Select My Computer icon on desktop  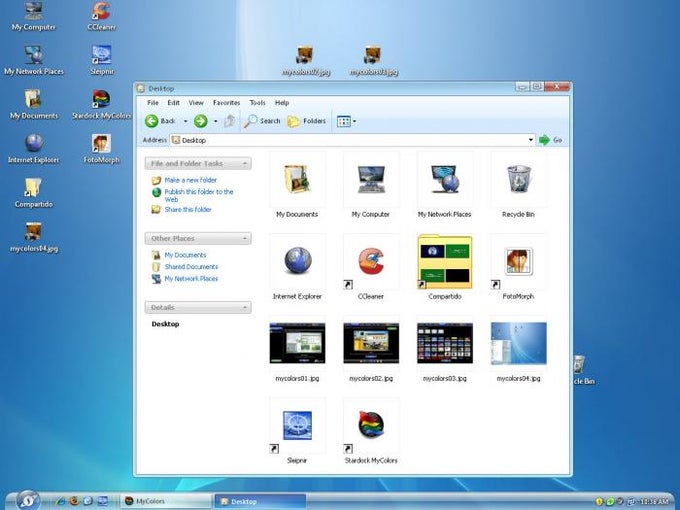34,16
